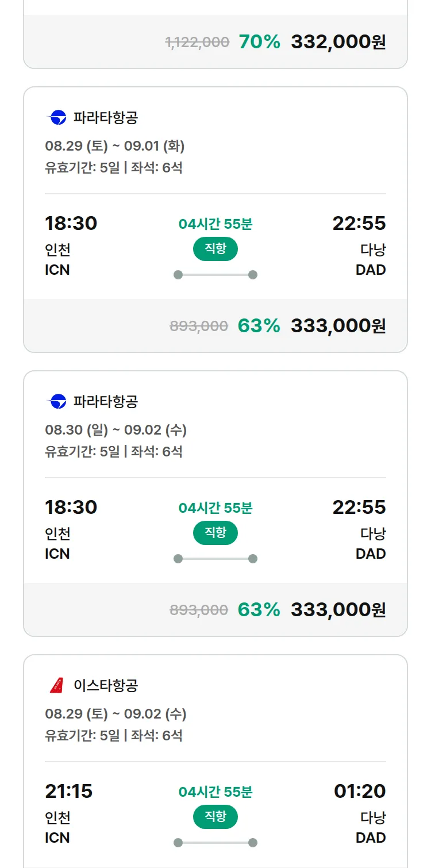Click crossed-out 893,000 on the 08.30 card
Image resolution: width=431 pixels, height=868 pixels.
pos(199,610)
